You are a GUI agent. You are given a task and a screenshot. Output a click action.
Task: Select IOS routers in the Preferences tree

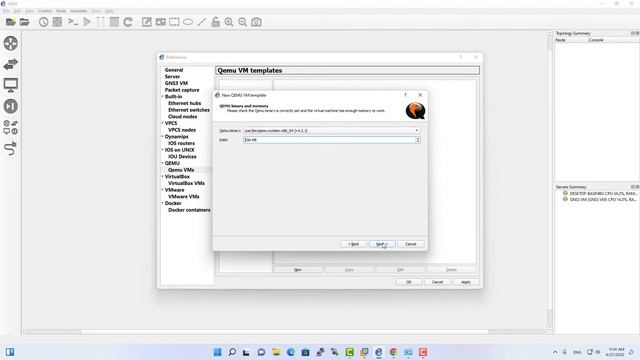click(x=182, y=143)
